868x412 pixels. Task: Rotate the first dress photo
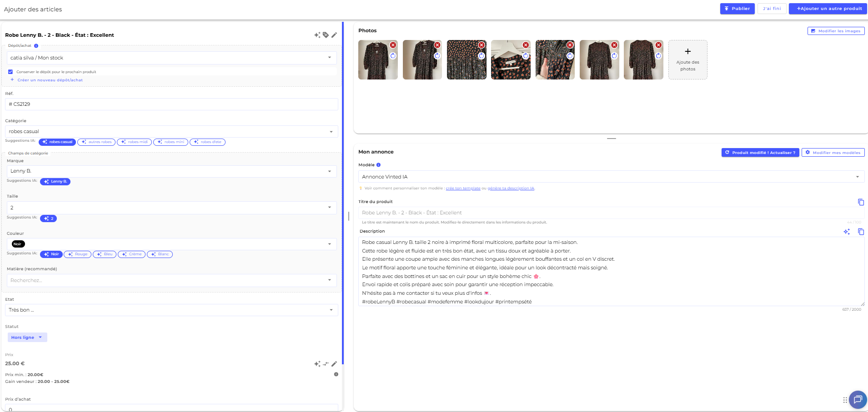coord(393,56)
